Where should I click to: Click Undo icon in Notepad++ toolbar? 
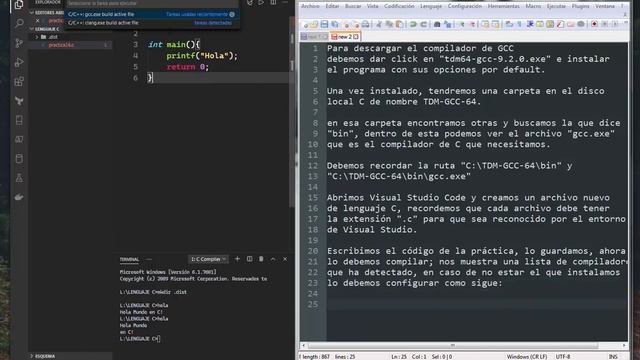point(413,24)
